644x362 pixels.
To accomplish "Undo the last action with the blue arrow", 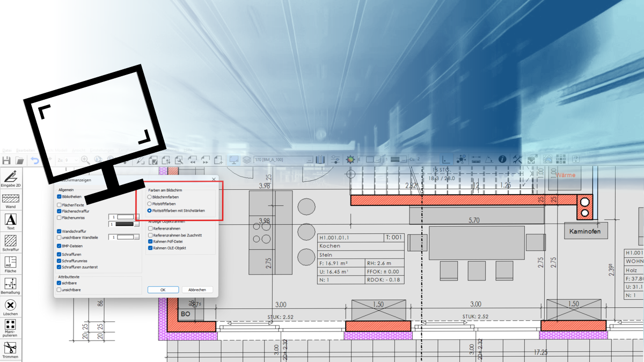I will click(x=35, y=160).
